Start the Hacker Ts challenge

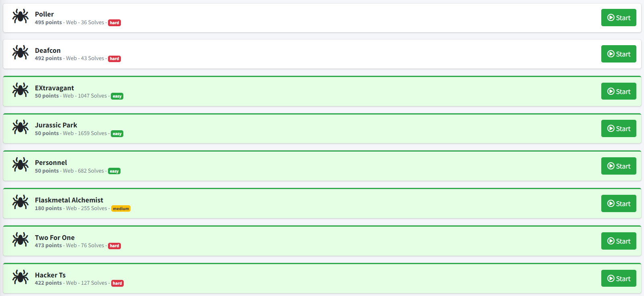click(618, 279)
